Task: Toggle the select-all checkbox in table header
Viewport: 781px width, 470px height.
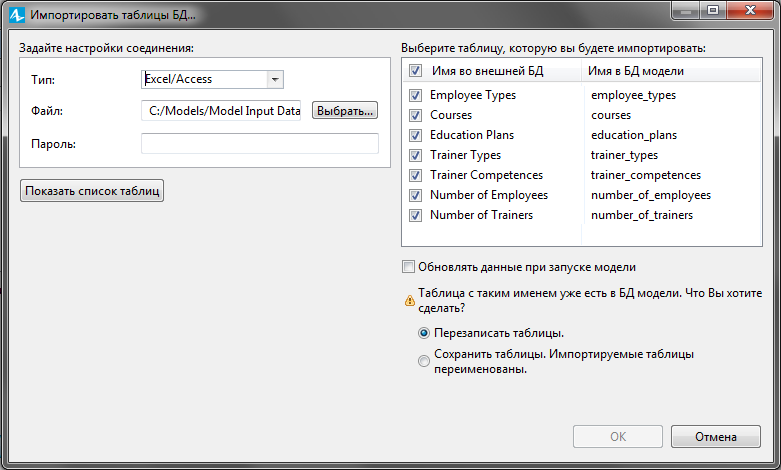Action: [x=415, y=71]
